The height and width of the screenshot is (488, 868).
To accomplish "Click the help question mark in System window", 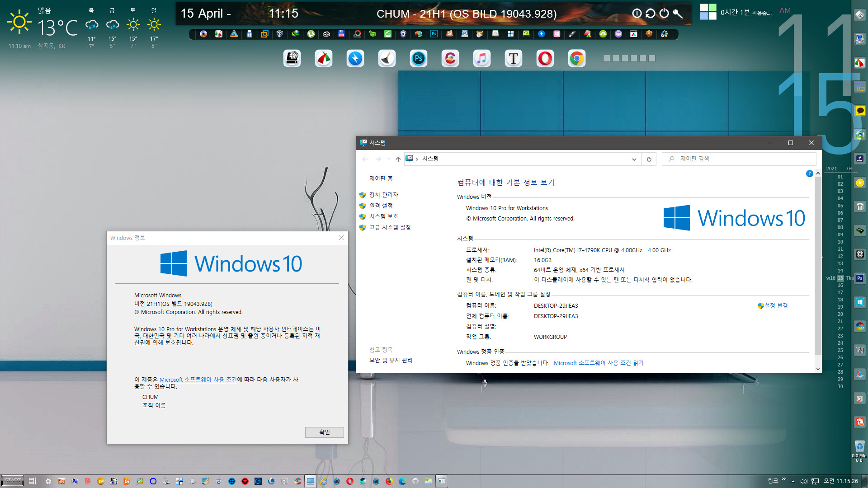I will point(809,174).
